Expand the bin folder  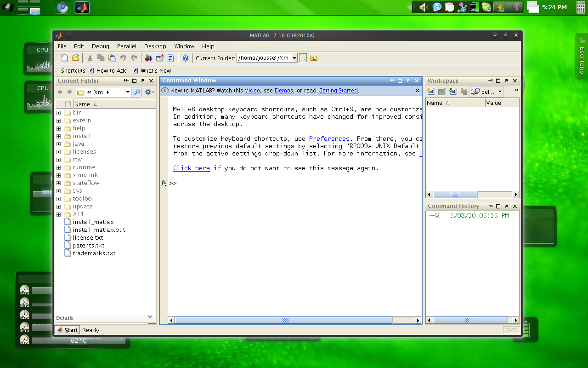click(x=58, y=113)
